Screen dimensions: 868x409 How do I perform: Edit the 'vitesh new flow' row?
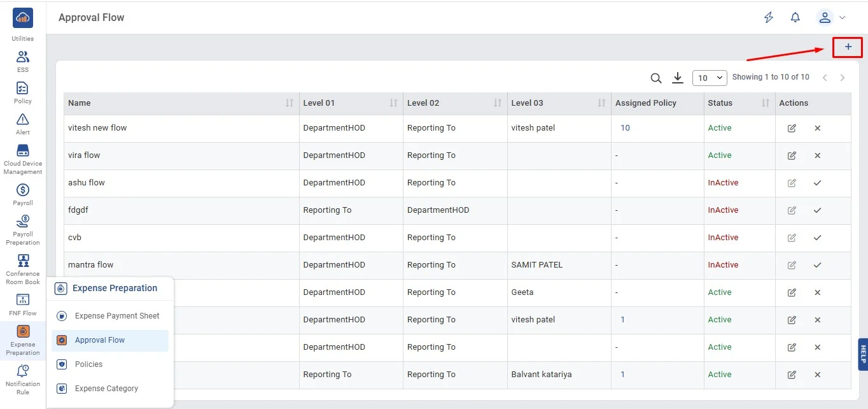792,128
